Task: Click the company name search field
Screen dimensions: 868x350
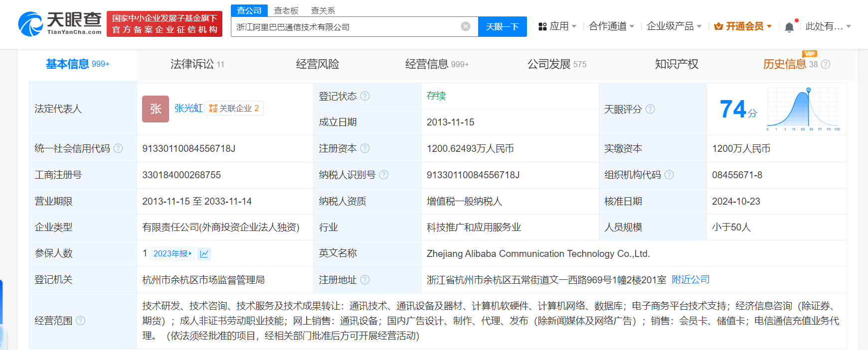Action: coord(344,27)
